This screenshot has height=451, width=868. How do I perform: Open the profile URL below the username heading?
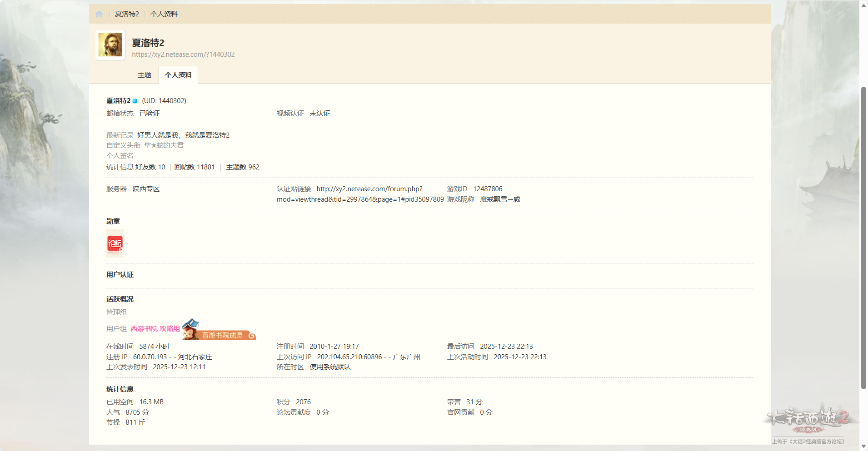pos(183,55)
